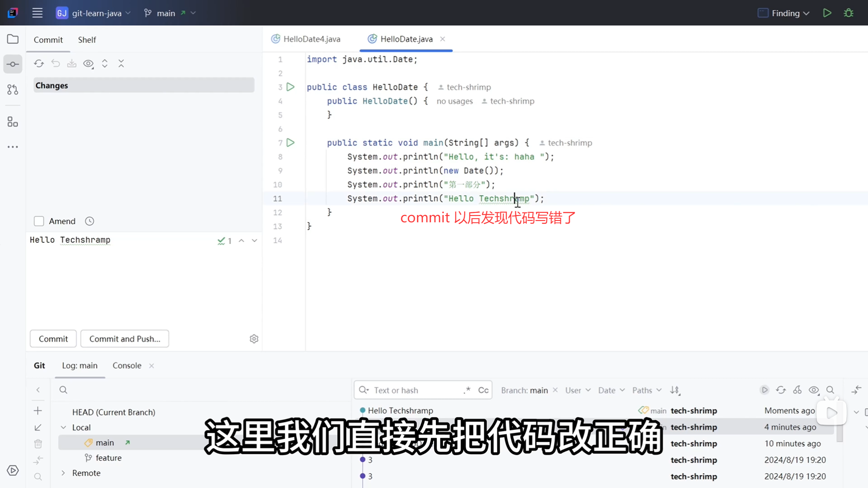Screen dimensions: 868x488
Task: Open the commit options gear icon
Action: 254,339
